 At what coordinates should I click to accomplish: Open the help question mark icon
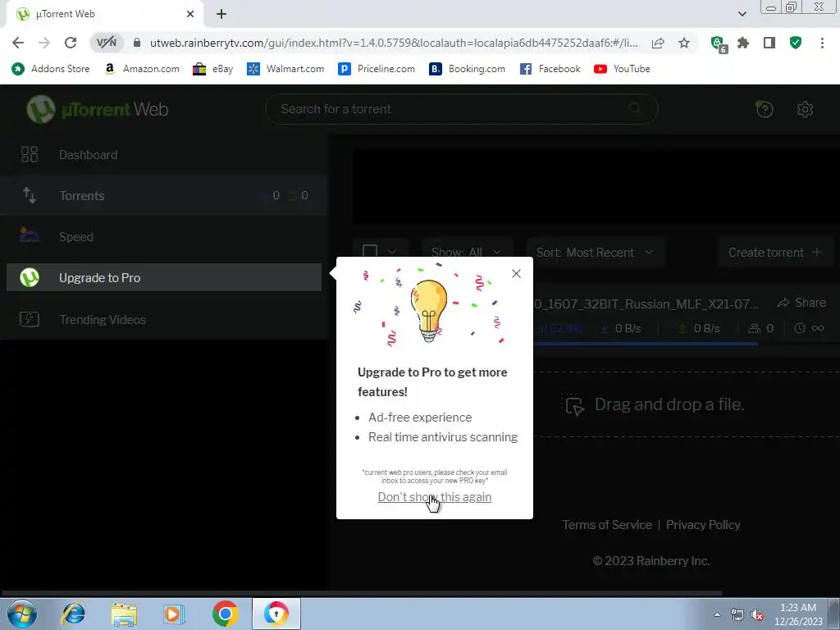[x=764, y=109]
